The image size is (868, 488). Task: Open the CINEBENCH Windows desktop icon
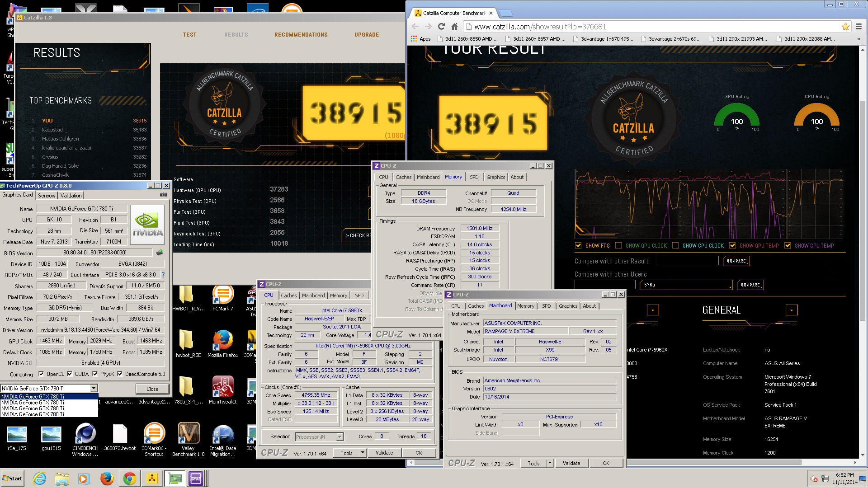85,440
